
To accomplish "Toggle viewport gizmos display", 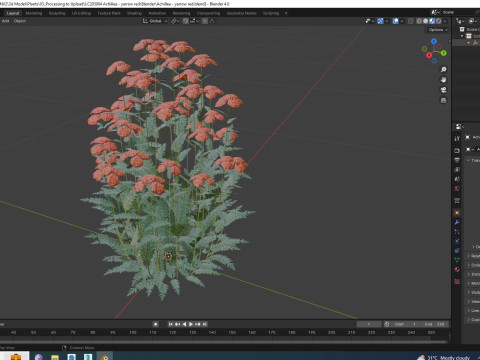I will [380, 21].
